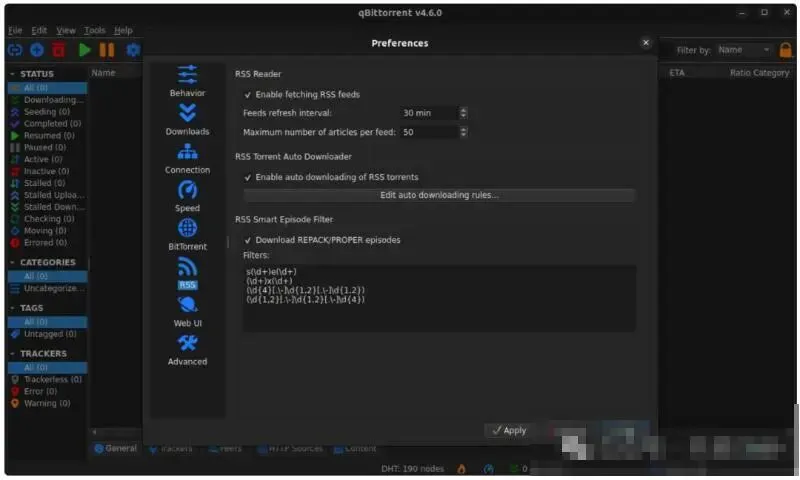Select Stalled (0) status filter

(47, 183)
